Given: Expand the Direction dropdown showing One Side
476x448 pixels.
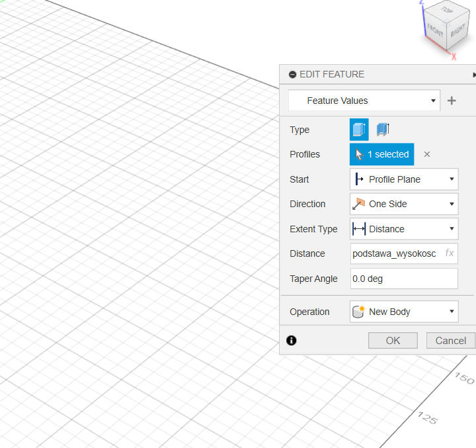Looking at the screenshot, I should [x=404, y=204].
